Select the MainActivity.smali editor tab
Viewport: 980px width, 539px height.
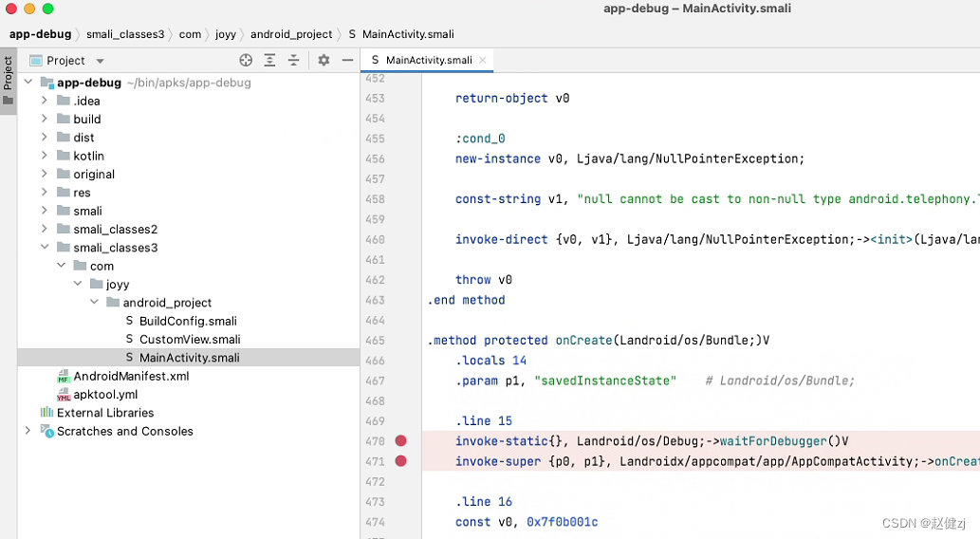pyautogui.click(x=428, y=60)
